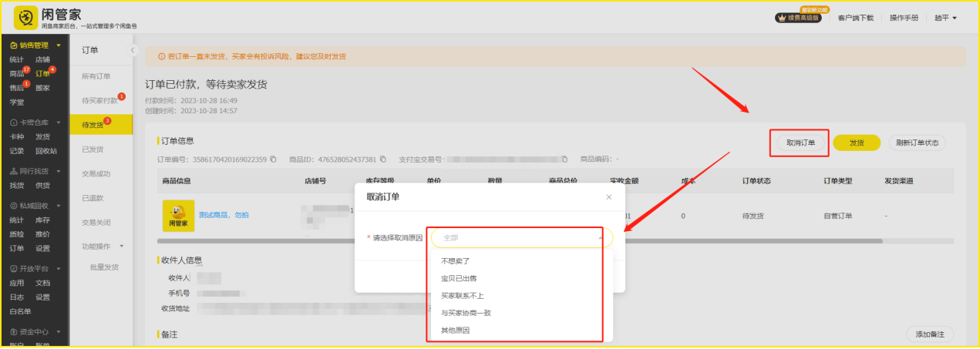
Task: Open the 待买家付款 order tab
Action: point(99,101)
